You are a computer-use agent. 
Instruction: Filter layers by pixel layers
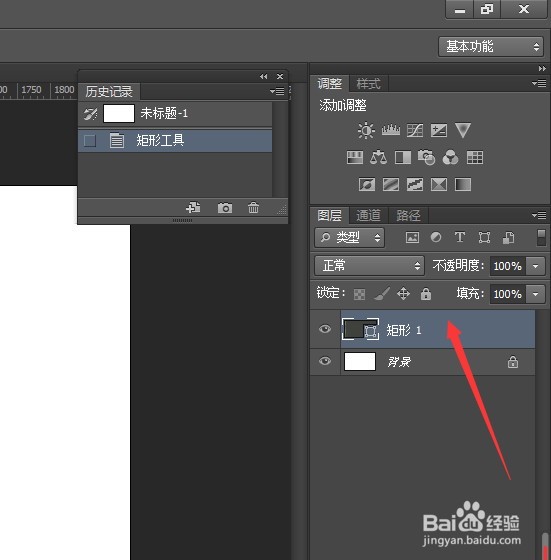click(x=412, y=238)
